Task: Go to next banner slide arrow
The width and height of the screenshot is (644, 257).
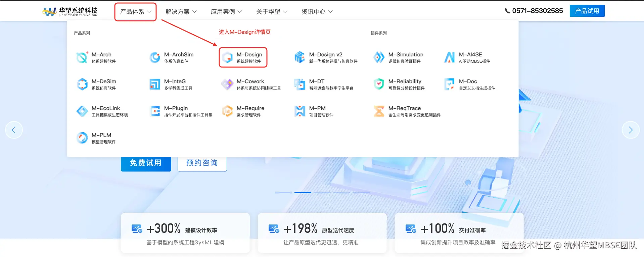Action: pyautogui.click(x=631, y=130)
